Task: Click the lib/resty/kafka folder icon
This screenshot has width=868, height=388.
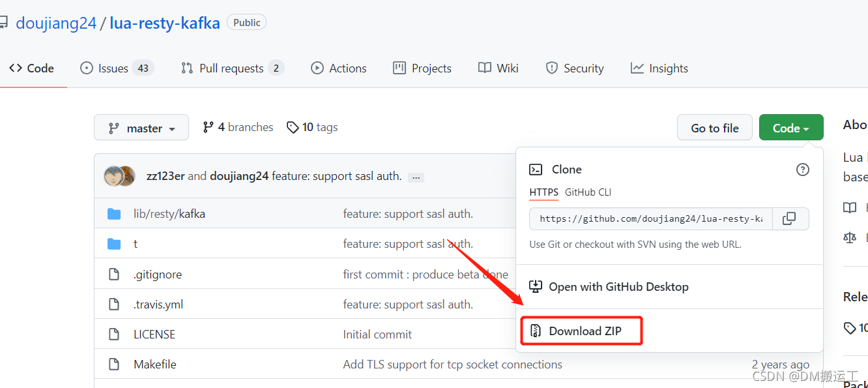Action: (115, 214)
